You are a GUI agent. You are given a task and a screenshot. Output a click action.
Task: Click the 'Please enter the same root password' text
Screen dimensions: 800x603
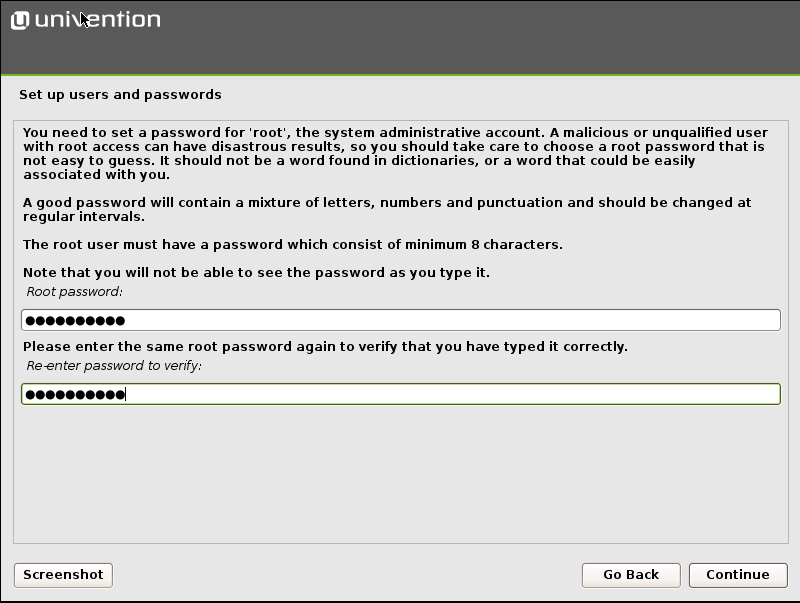(x=325, y=346)
